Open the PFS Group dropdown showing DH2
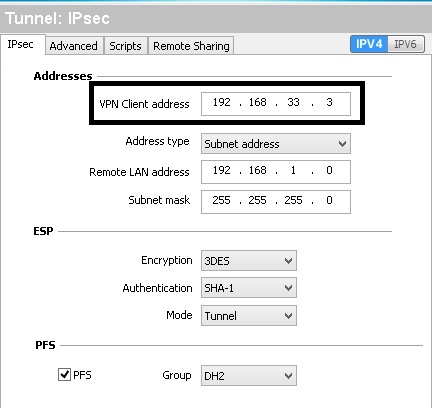This screenshot has height=408, width=432. click(x=249, y=376)
